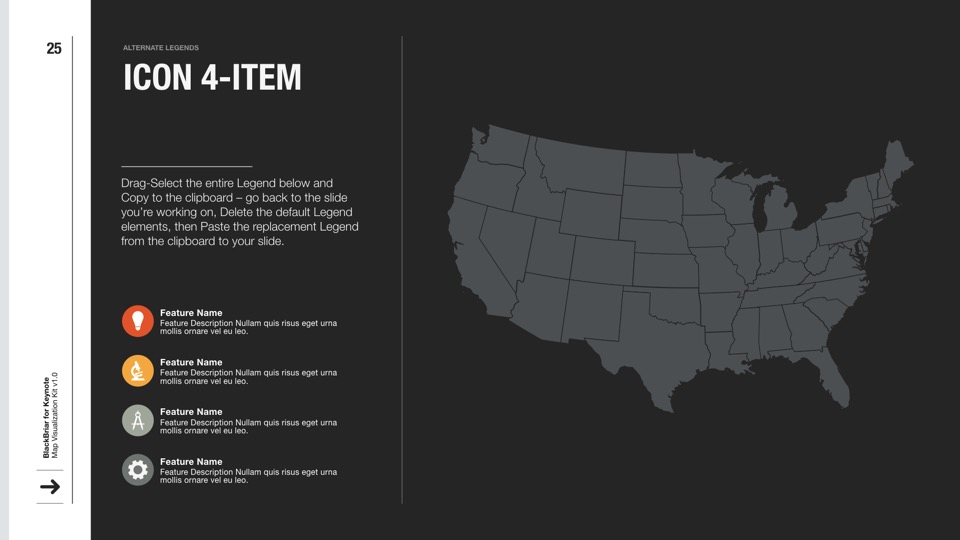960x540 pixels.
Task: Select the "ICON 4-ITEM" slide title
Action: (212, 78)
